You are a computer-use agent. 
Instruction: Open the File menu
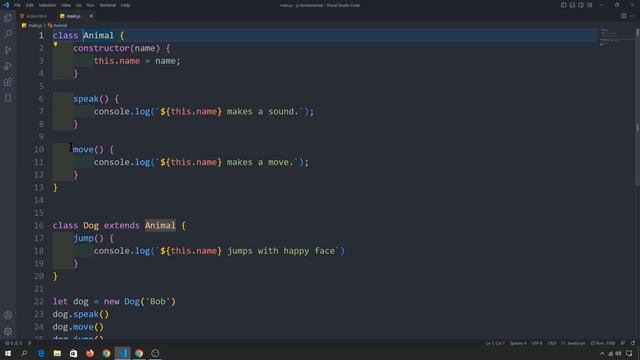pyautogui.click(x=18, y=5)
